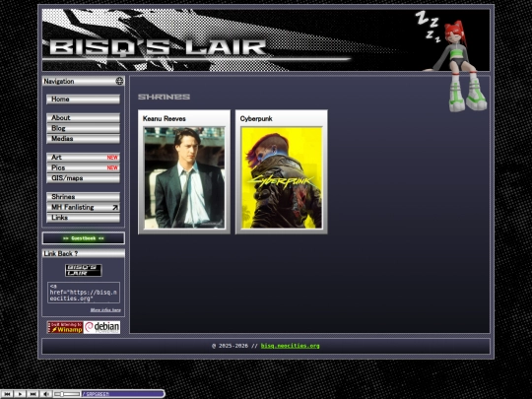Open the Keanu Reeves shrine picture

click(184, 177)
